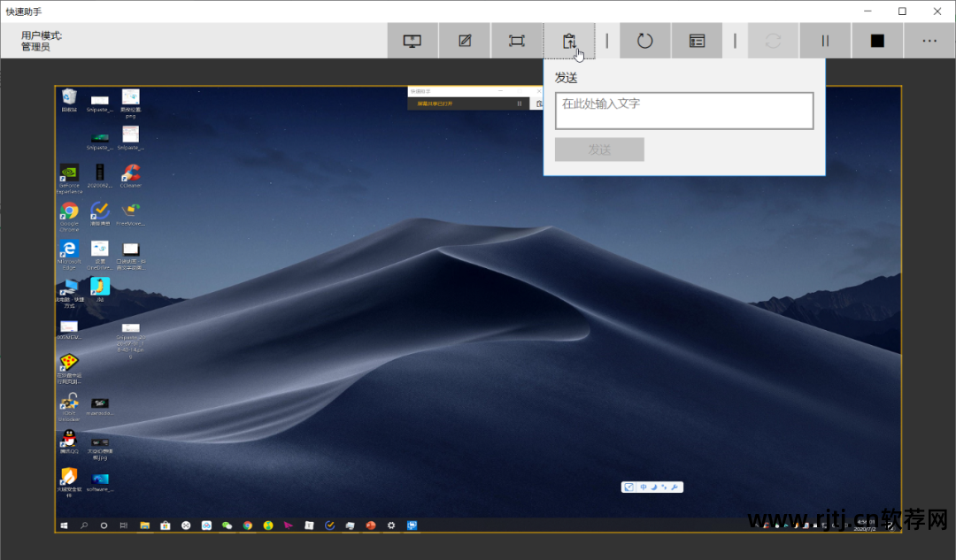Select the software_ image file thumbnail
Image resolution: width=956 pixels, height=560 pixels.
(100, 482)
